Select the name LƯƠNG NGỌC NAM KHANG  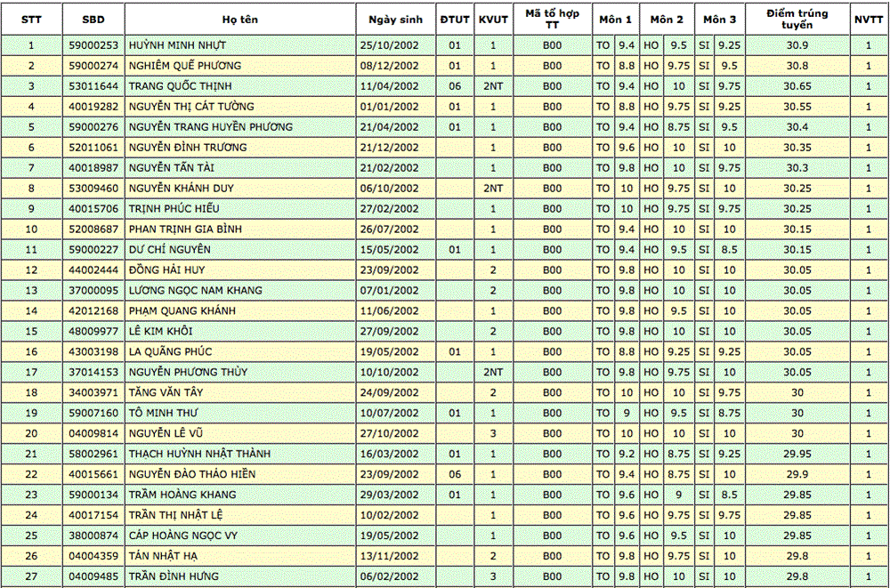(196, 291)
